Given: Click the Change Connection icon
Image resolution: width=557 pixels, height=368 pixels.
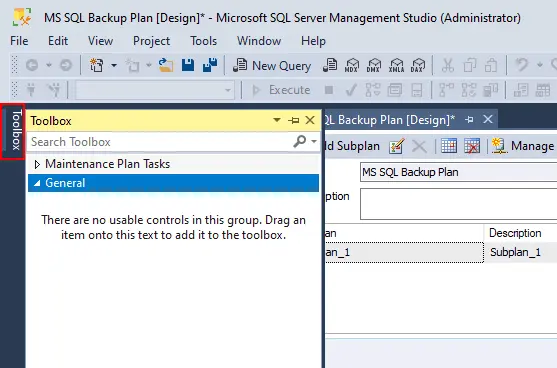Looking at the screenshot, I should click(x=54, y=90).
